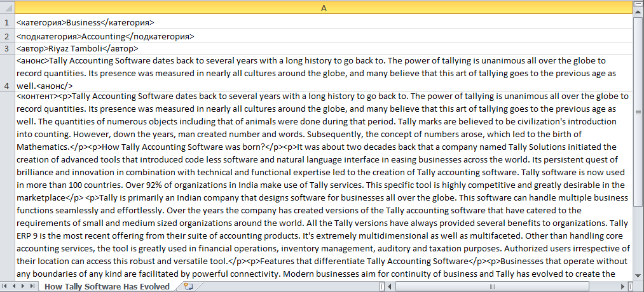Click the контент article body cell
644x292 pixels.
pyautogui.click(x=324, y=186)
